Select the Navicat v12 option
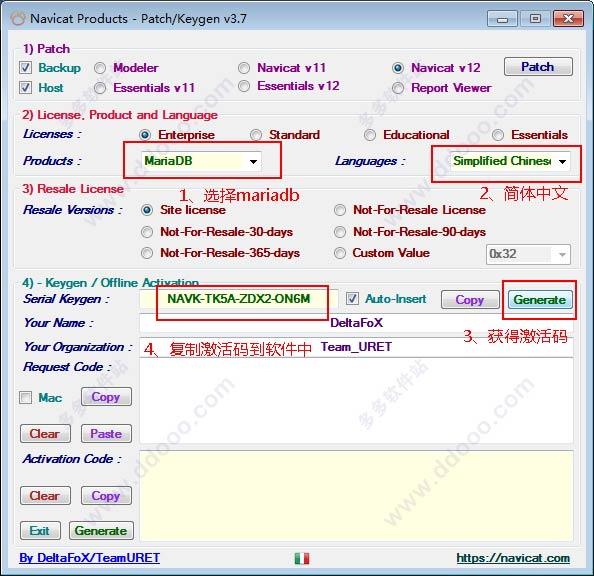 [x=398, y=68]
